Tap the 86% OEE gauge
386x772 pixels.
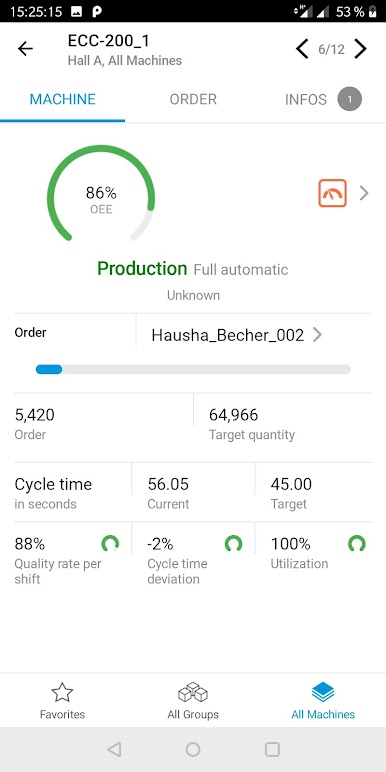tap(101, 193)
